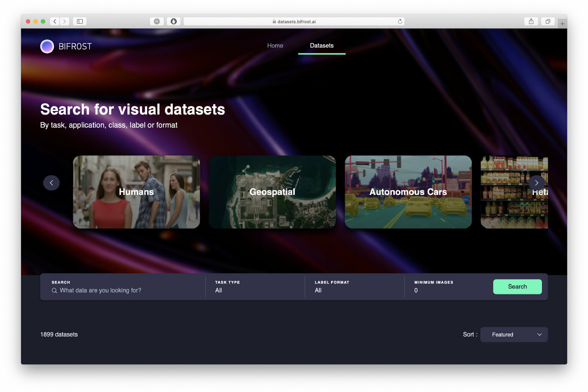This screenshot has width=588, height=392.
Task: Open the Label Format dropdown
Action: [354, 290]
